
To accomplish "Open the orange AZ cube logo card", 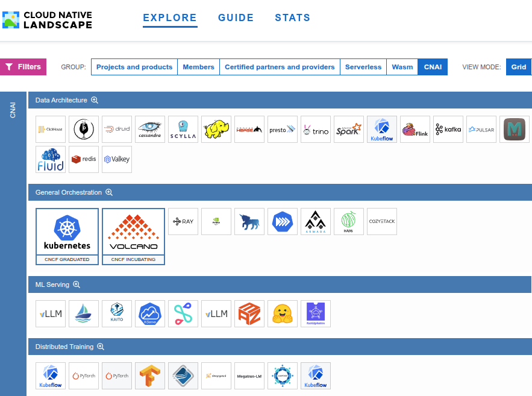I will click(x=249, y=314).
